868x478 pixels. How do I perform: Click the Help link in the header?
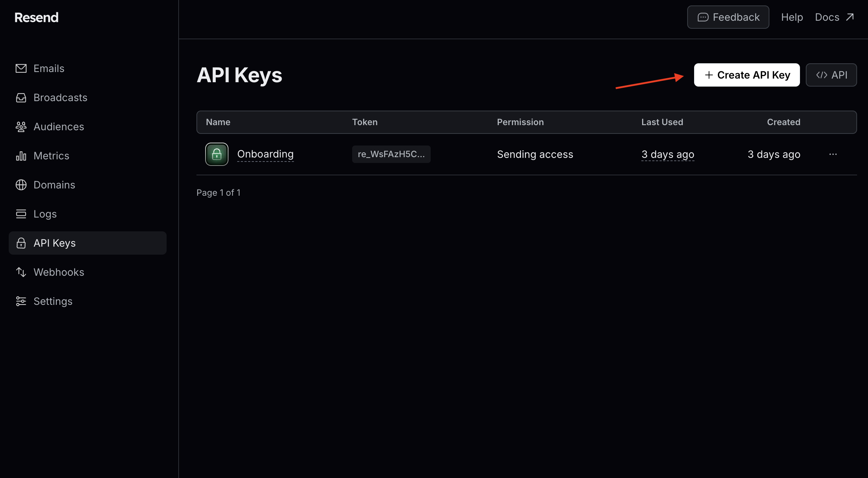[792, 17]
